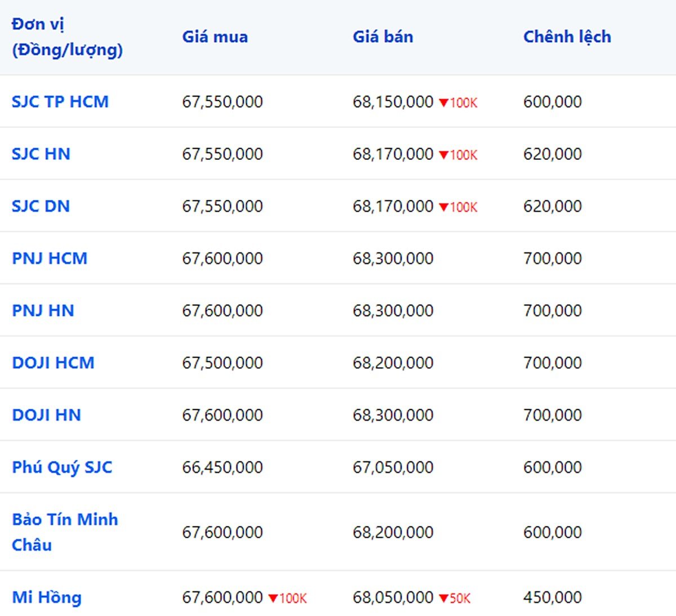
Task: Select SJC DN difference 620,000
Action: (553, 206)
